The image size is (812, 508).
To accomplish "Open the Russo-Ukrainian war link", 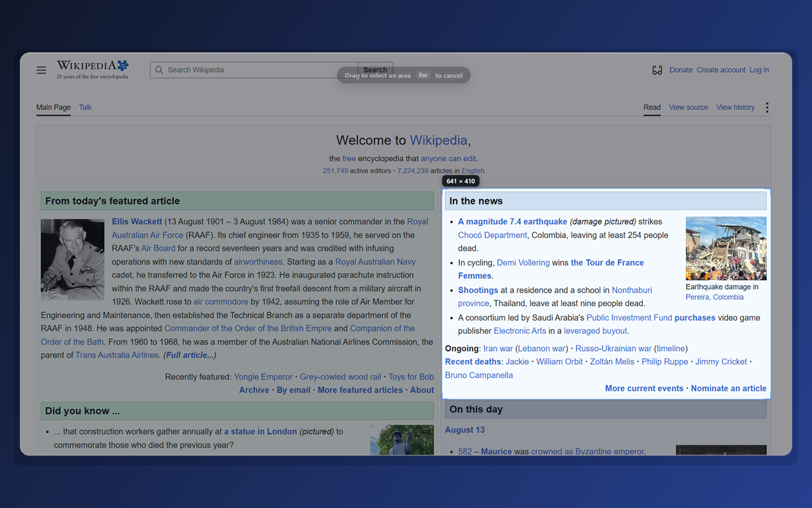I will pos(613,348).
